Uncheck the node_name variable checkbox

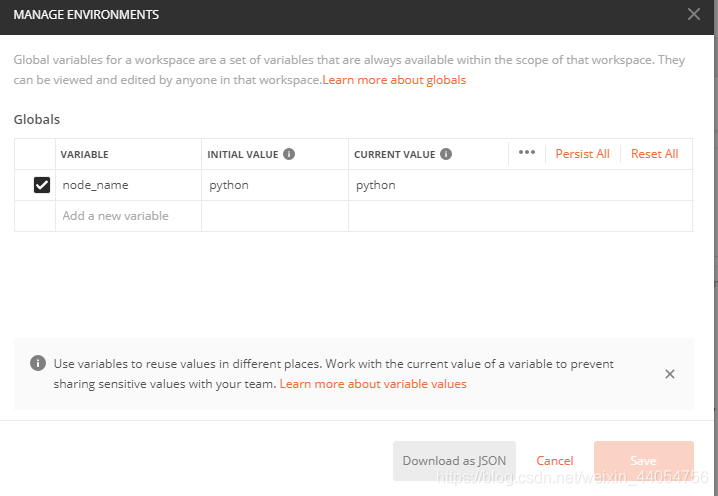coord(42,185)
